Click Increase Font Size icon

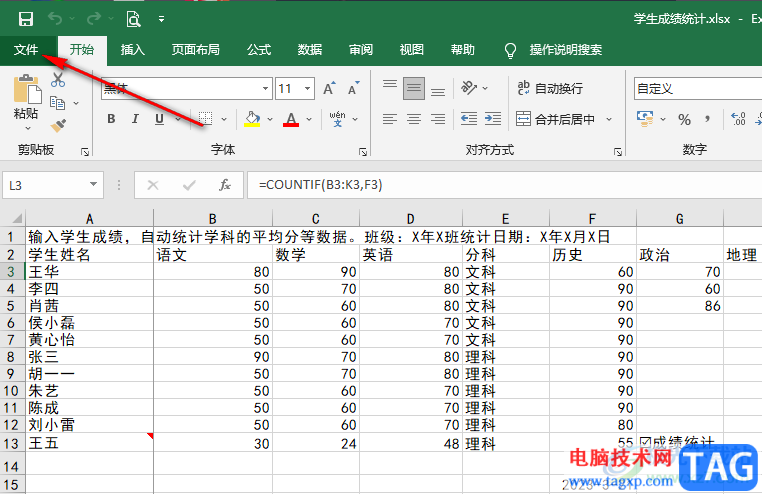click(x=329, y=88)
